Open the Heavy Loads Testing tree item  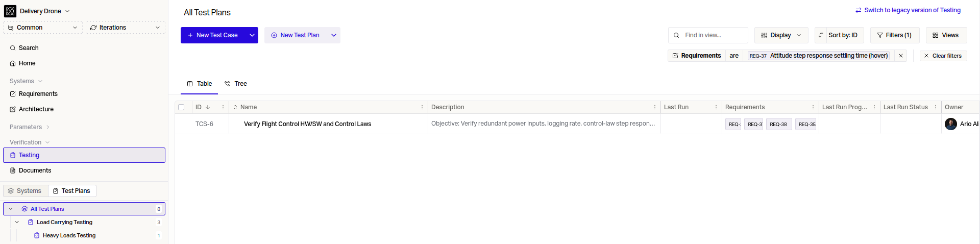click(69, 235)
